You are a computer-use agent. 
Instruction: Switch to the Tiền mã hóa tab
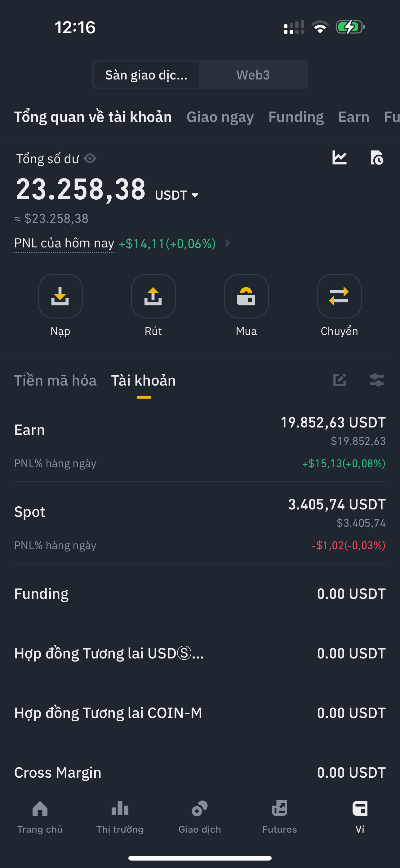pos(55,380)
